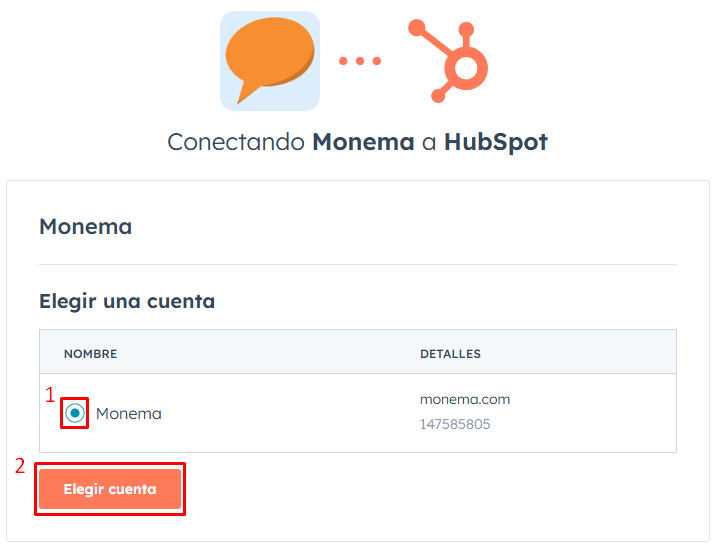Click the account ID 147585805
This screenshot has width=716, height=546.
[455, 425]
